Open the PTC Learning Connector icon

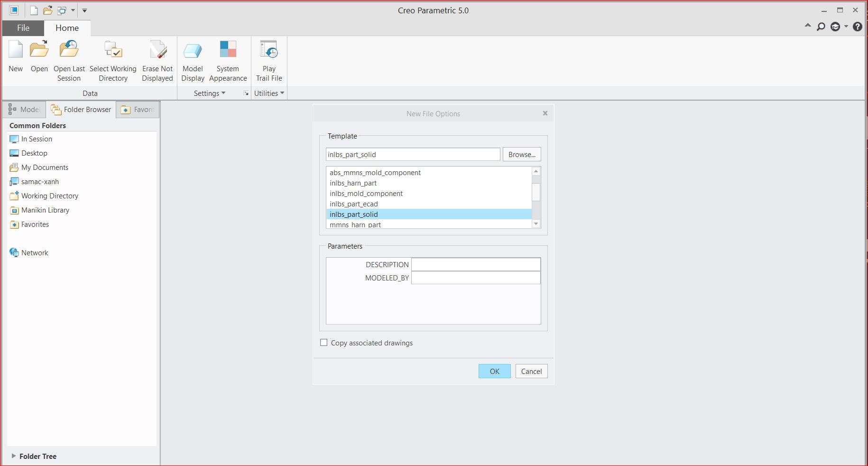pyautogui.click(x=836, y=27)
